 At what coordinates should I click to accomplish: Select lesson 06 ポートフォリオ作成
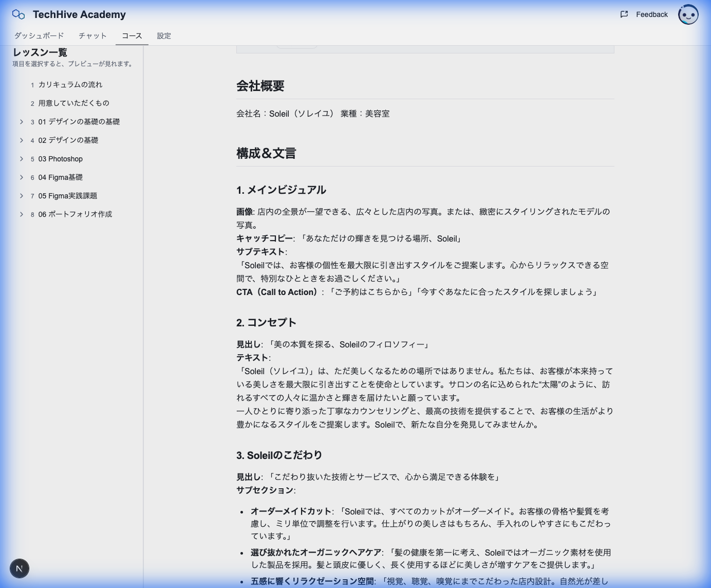click(x=75, y=214)
